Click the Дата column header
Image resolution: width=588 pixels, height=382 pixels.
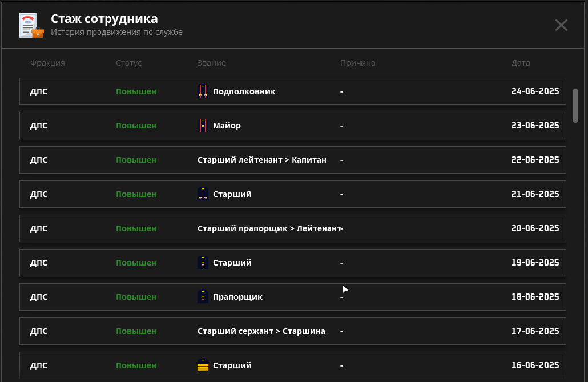[x=521, y=63]
